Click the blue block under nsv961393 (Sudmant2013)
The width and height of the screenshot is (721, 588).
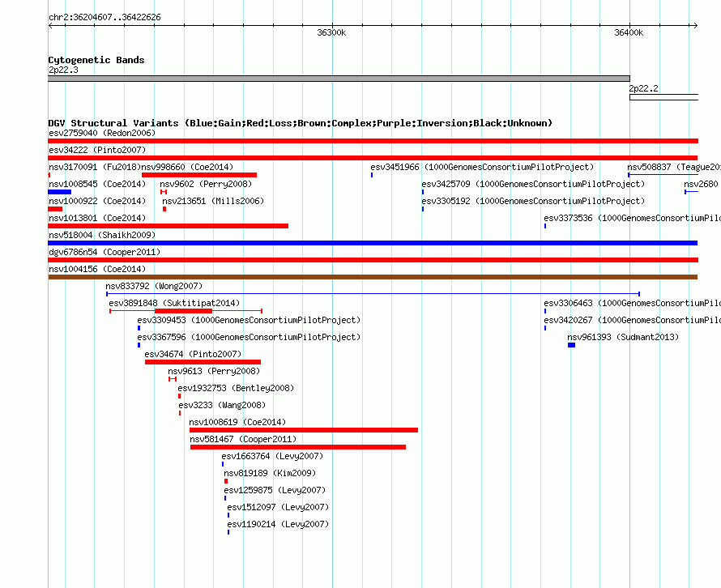572,345
